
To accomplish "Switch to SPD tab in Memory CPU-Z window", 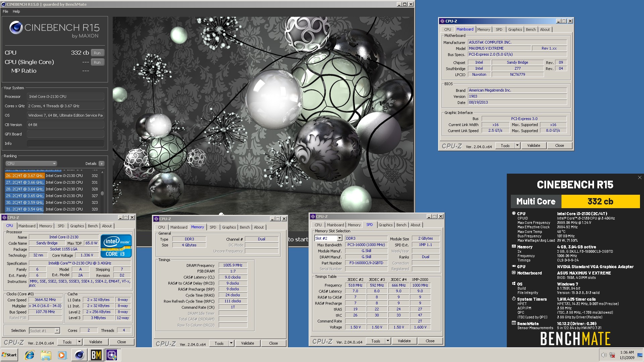I will pos(213,227).
